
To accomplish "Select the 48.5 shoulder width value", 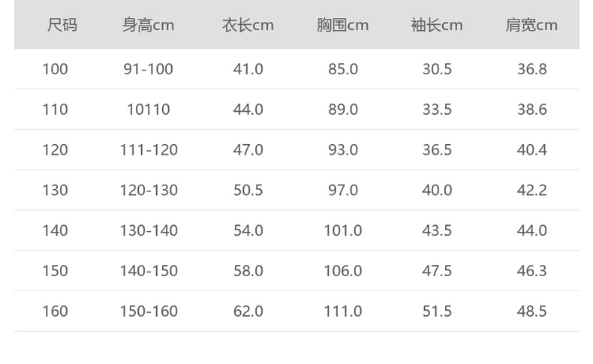I will coord(531,311).
